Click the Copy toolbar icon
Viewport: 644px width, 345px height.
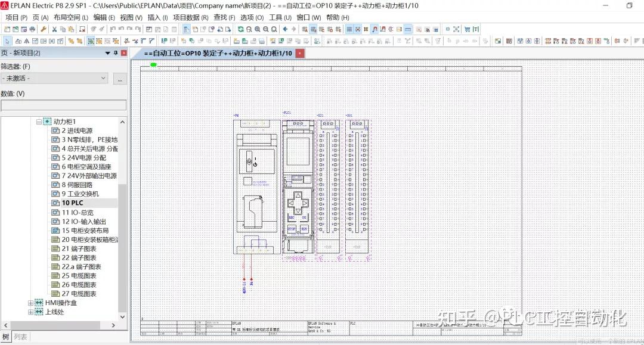point(61,28)
